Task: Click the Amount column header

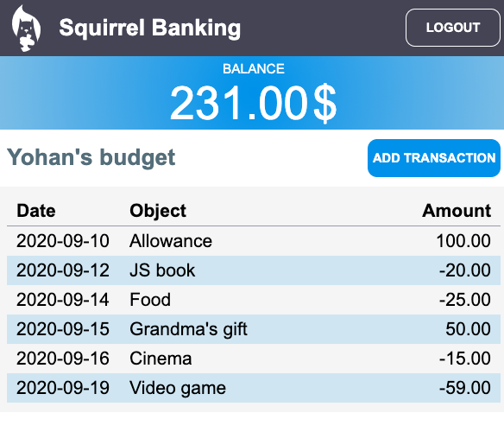Action: pyautogui.click(x=457, y=211)
